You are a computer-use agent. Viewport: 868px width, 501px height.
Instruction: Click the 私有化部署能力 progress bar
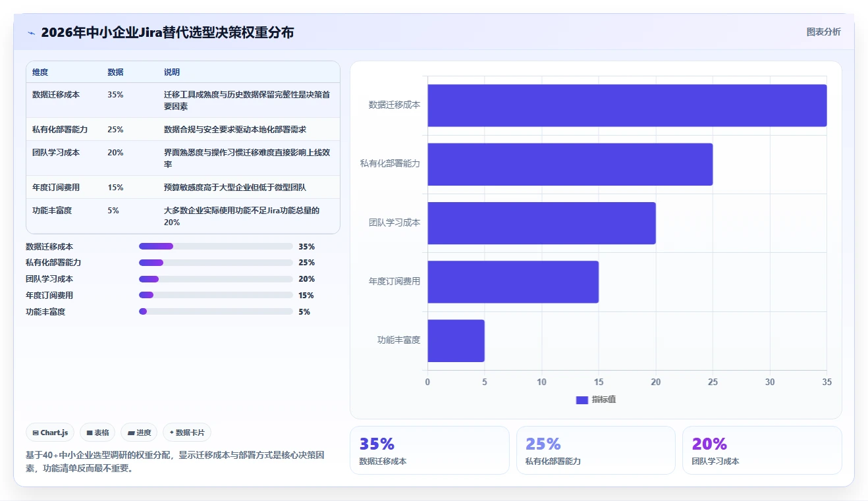coord(216,263)
